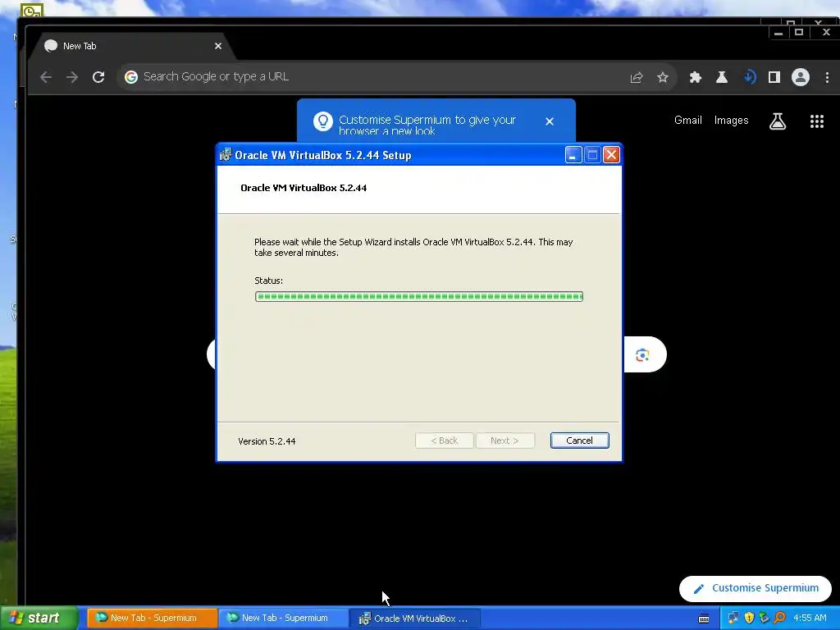840x630 pixels.
Task: Switch to the orange New Tab - Supermium taskbar item
Action: pos(152,619)
